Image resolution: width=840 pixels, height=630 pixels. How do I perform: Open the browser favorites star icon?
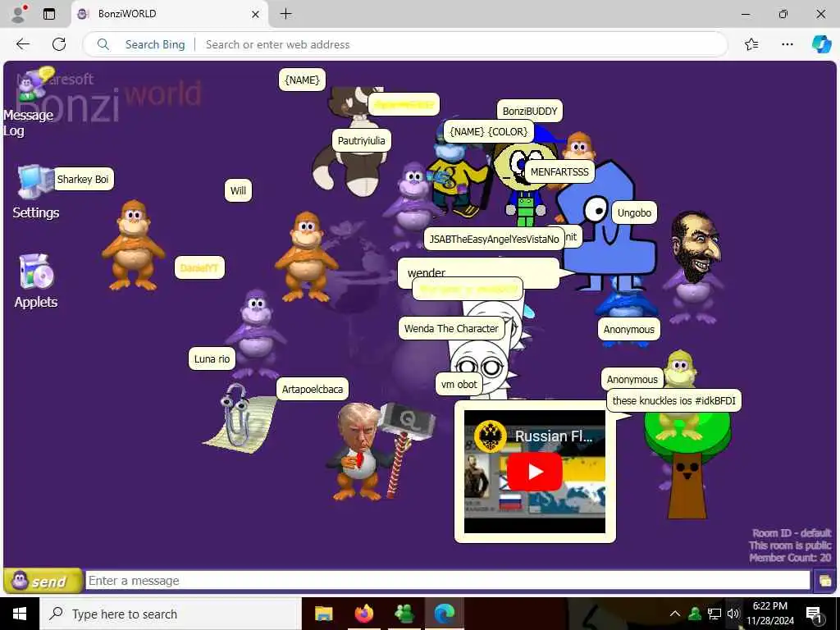point(751,44)
